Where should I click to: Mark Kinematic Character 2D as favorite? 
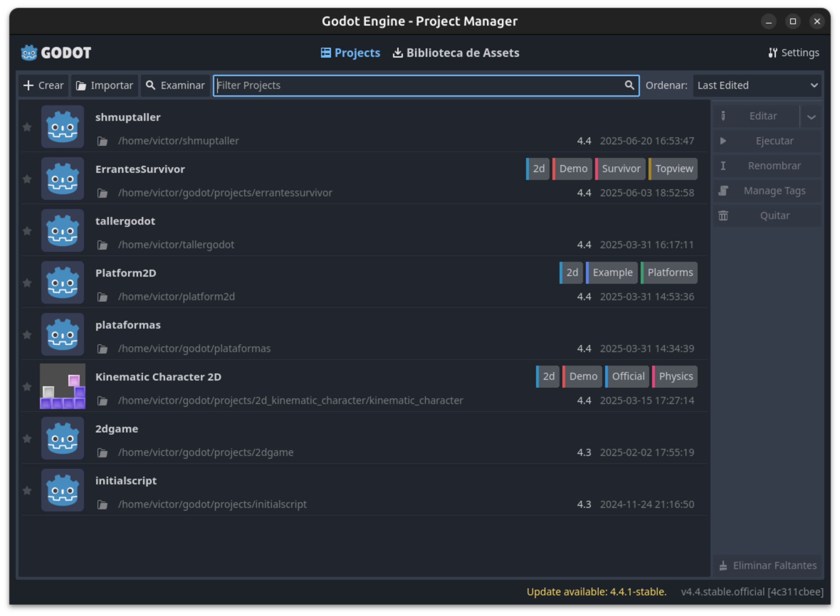click(x=27, y=387)
